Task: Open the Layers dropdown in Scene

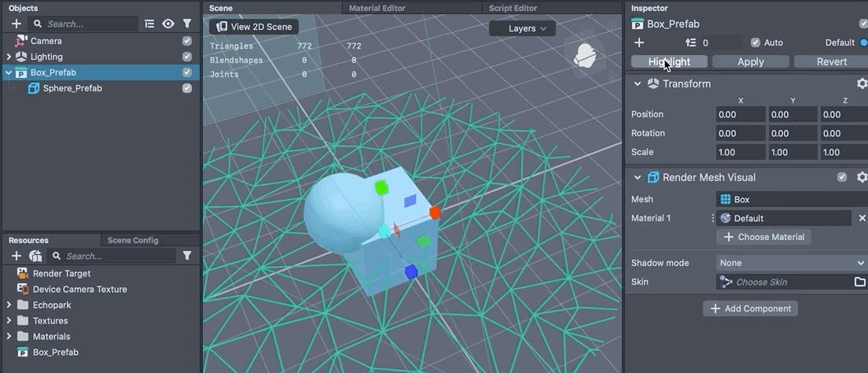Action: coord(522,28)
